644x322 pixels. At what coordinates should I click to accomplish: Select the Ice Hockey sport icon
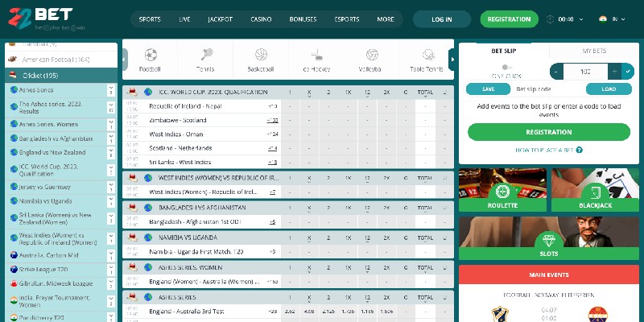pos(316,55)
